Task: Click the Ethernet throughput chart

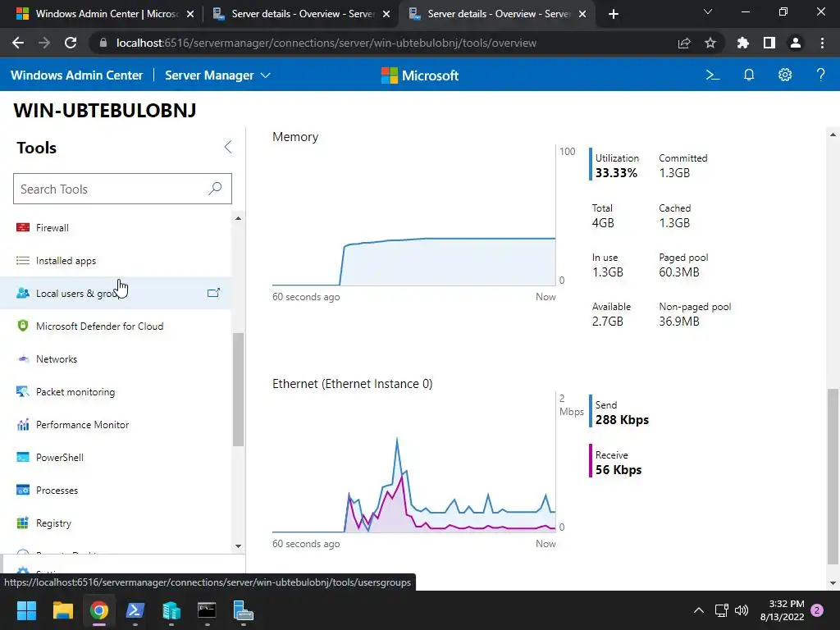Action: click(413, 463)
